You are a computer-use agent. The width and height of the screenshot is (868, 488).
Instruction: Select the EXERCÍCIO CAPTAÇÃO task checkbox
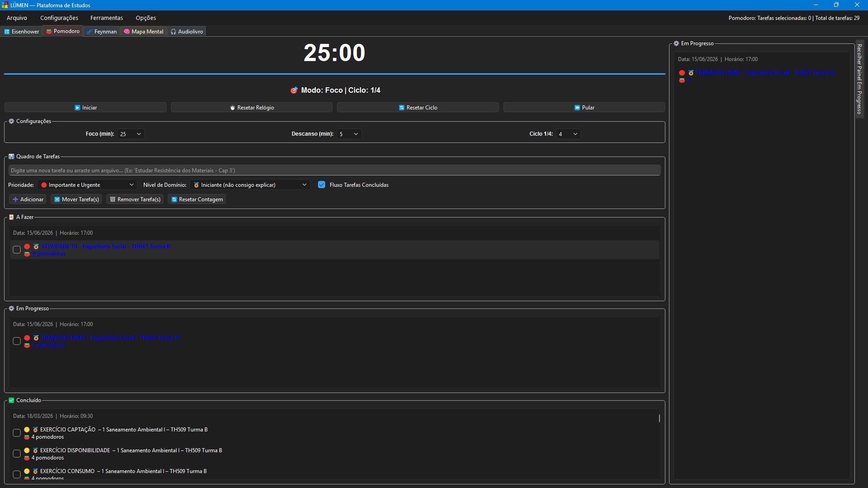[17, 433]
